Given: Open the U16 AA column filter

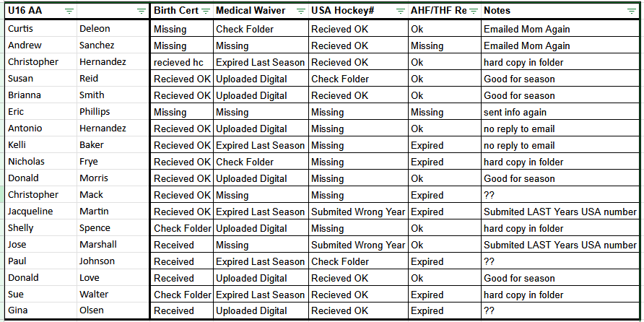Looking at the screenshot, I should click(x=69, y=11).
